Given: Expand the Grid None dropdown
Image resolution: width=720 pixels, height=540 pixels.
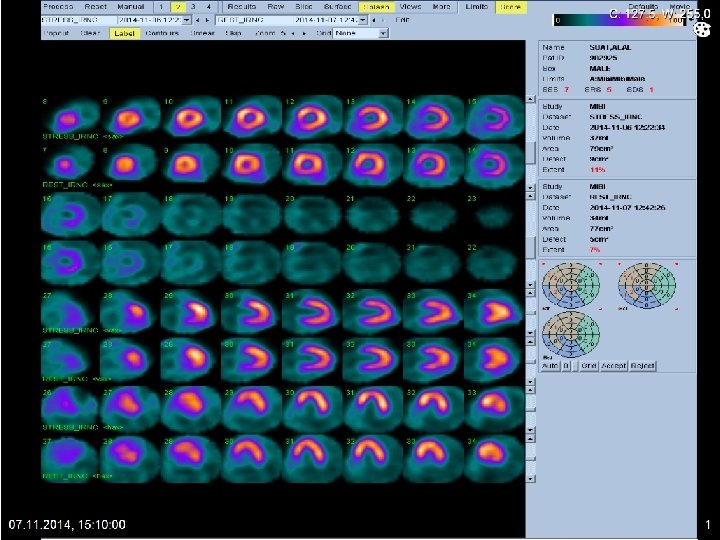Looking at the screenshot, I should (x=384, y=34).
